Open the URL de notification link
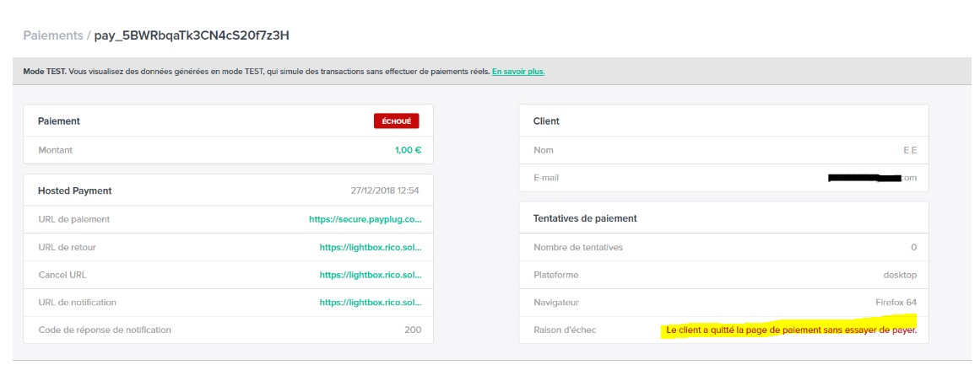Image resolution: width=980 pixels, height=365 pixels. pos(370,302)
